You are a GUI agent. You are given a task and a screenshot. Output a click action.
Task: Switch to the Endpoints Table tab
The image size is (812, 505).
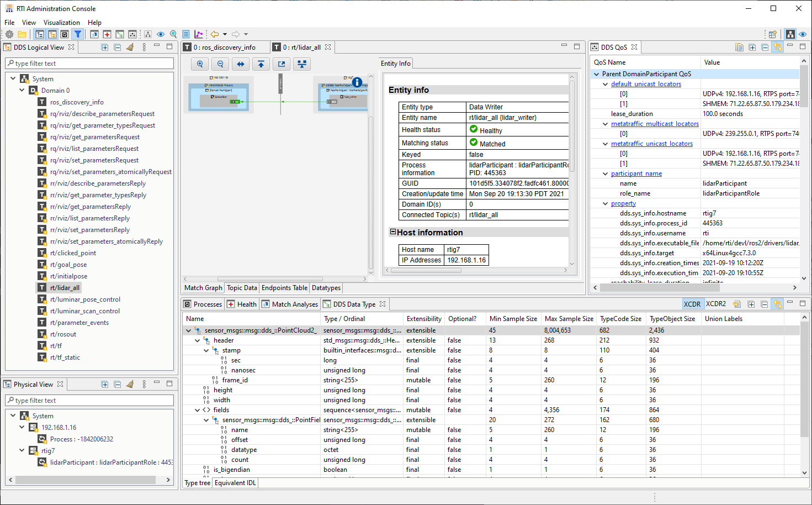point(284,288)
